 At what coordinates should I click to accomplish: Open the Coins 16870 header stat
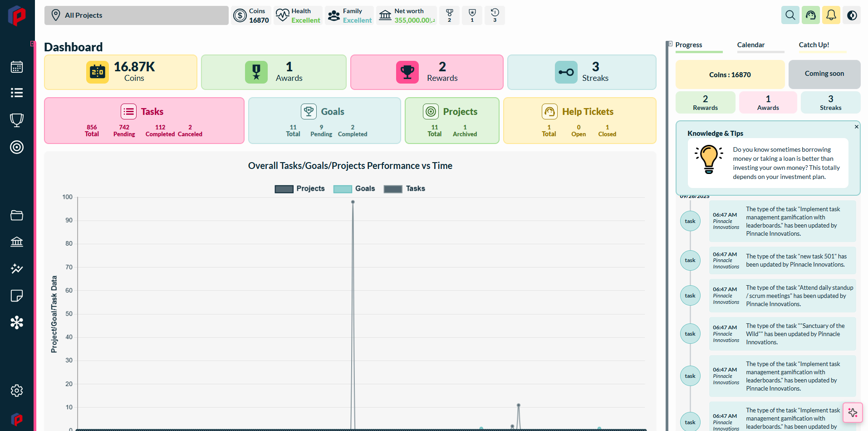[251, 15]
